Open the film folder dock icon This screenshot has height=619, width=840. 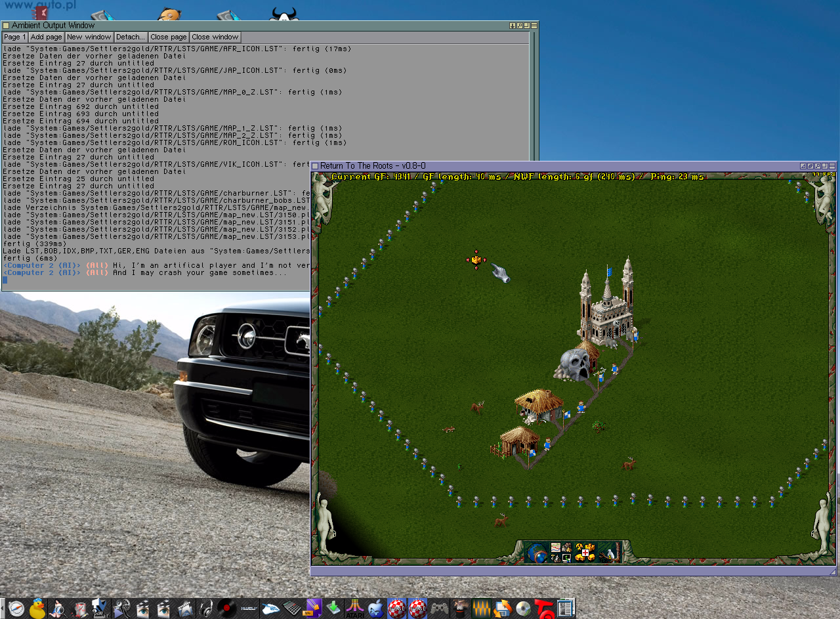(x=184, y=608)
